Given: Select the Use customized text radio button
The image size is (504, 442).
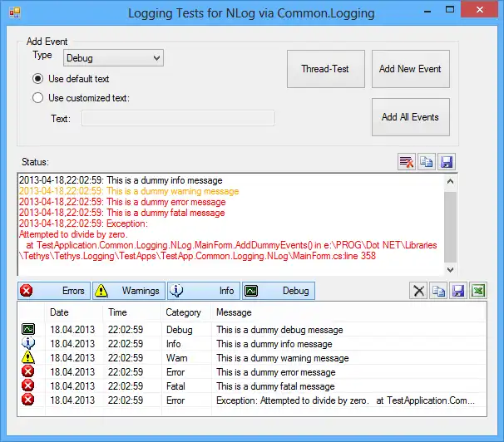Looking at the screenshot, I should 38,97.
